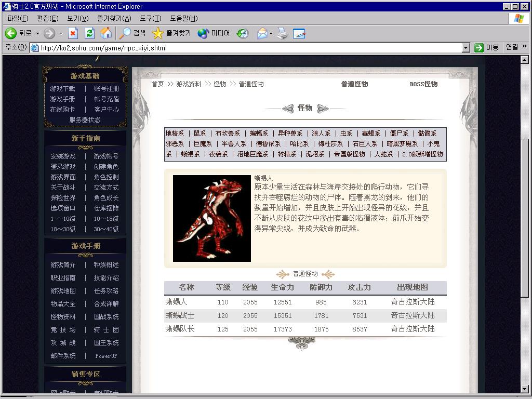The image size is (532, 399).
Task: Switch to BOSS怪物 tab
Action: pos(423,84)
